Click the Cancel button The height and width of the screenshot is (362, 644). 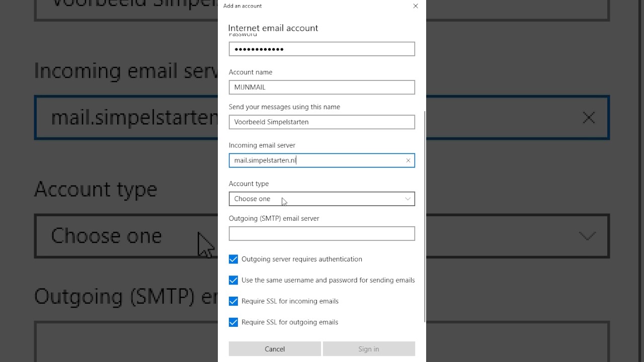coord(275,349)
